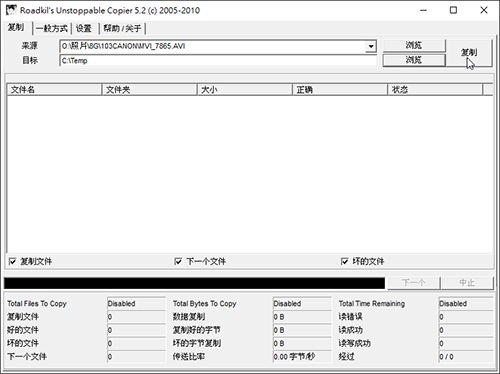Click the Total Bytes To Copy label
Screen dimensions: 500x374
(x=204, y=304)
